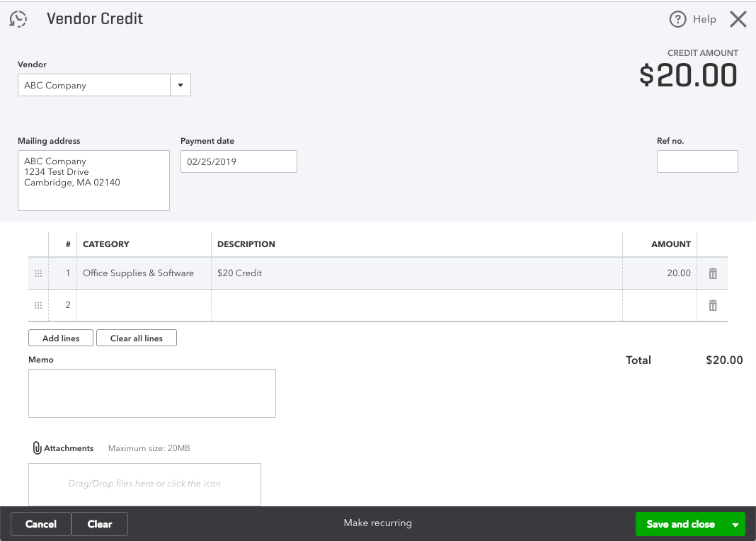Open the Help question mark icon
The height and width of the screenshot is (541, 756).
click(x=677, y=19)
